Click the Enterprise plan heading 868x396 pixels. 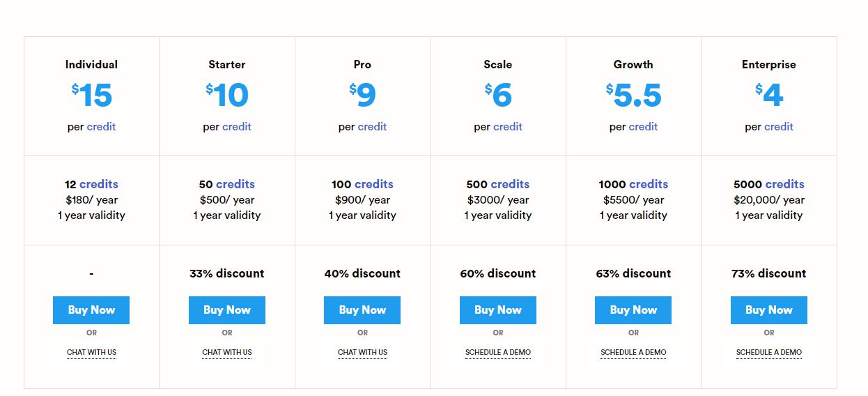point(768,64)
